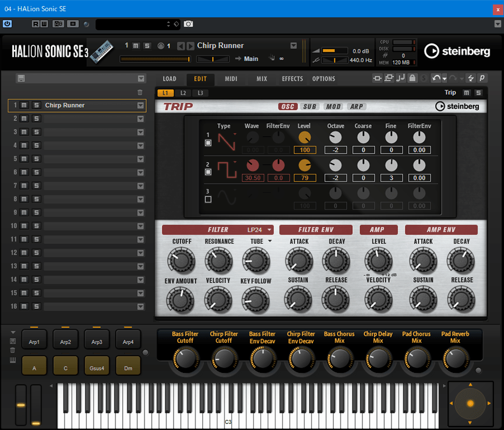
Task: Click the filter CUTOFF knob
Action: pyautogui.click(x=181, y=261)
